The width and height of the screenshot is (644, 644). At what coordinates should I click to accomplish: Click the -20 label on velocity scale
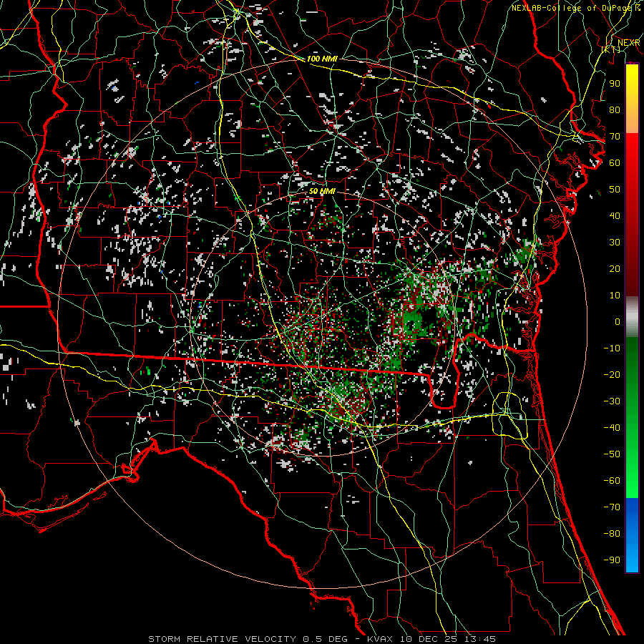coord(612,374)
